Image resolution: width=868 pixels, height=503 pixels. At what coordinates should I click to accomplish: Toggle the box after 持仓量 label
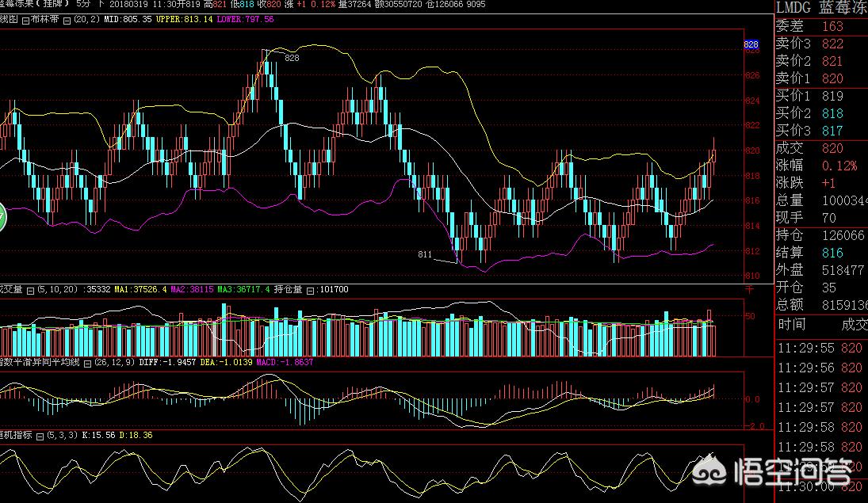310,291
